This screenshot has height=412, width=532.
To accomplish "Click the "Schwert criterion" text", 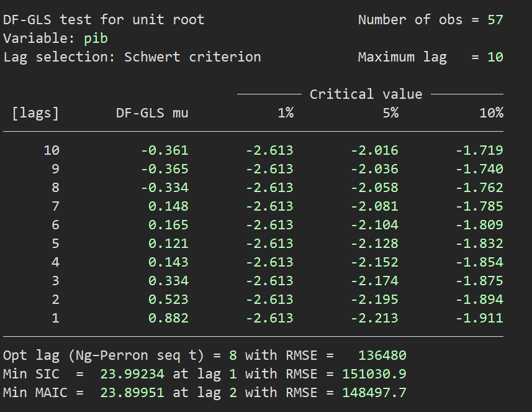I will pos(192,57).
